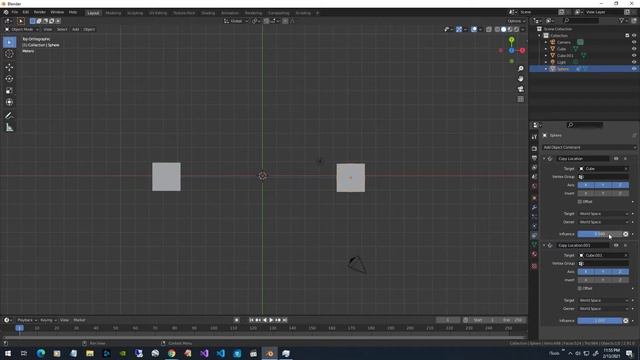Switch to wireframe viewport shading

click(497, 29)
